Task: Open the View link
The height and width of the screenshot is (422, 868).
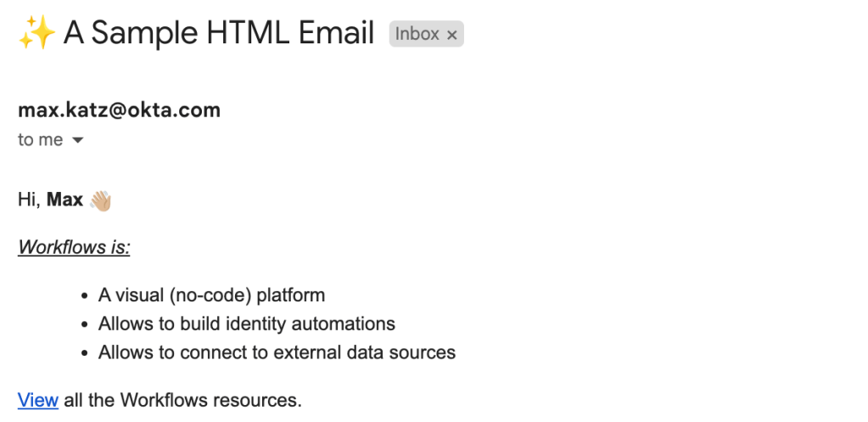Action: pos(38,400)
